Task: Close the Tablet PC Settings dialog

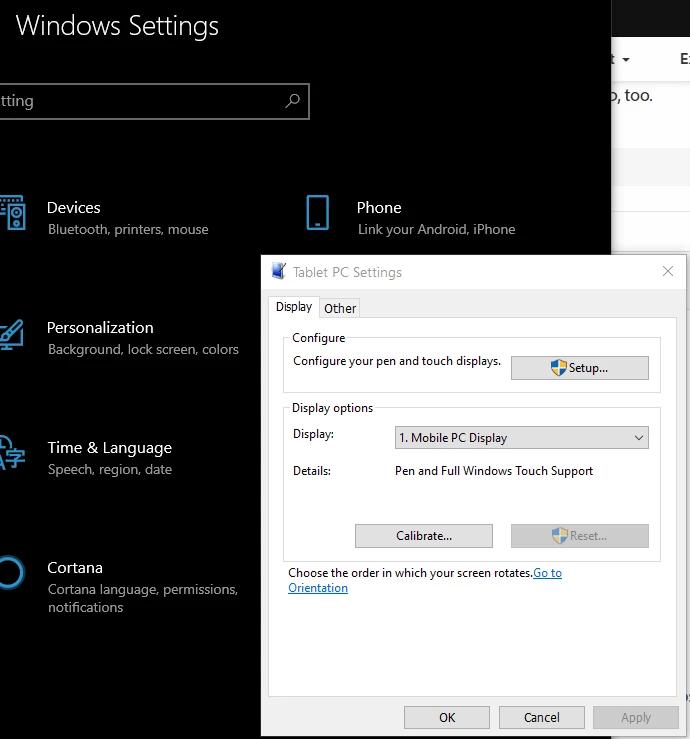Action: tap(667, 271)
